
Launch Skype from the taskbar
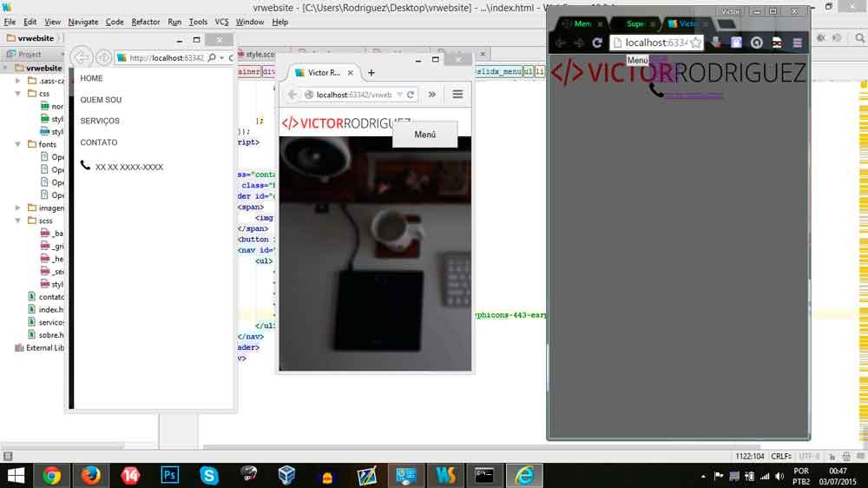pyautogui.click(x=209, y=475)
